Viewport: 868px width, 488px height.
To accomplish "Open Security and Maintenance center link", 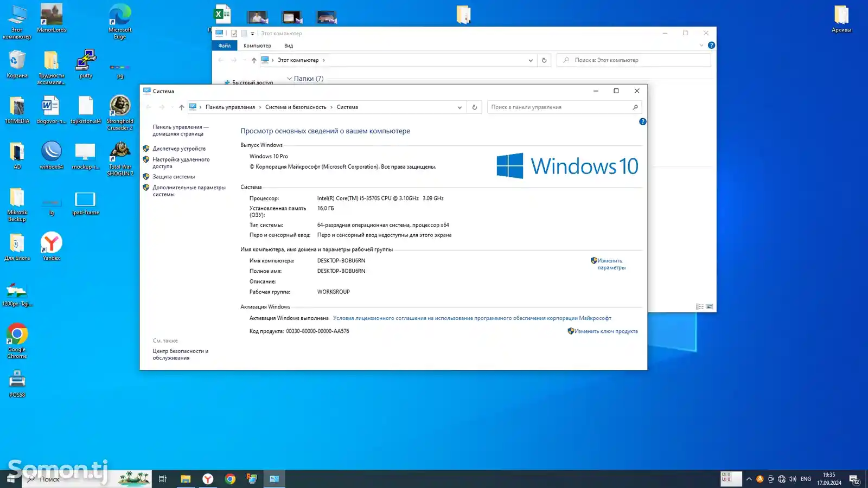I will pyautogui.click(x=180, y=355).
